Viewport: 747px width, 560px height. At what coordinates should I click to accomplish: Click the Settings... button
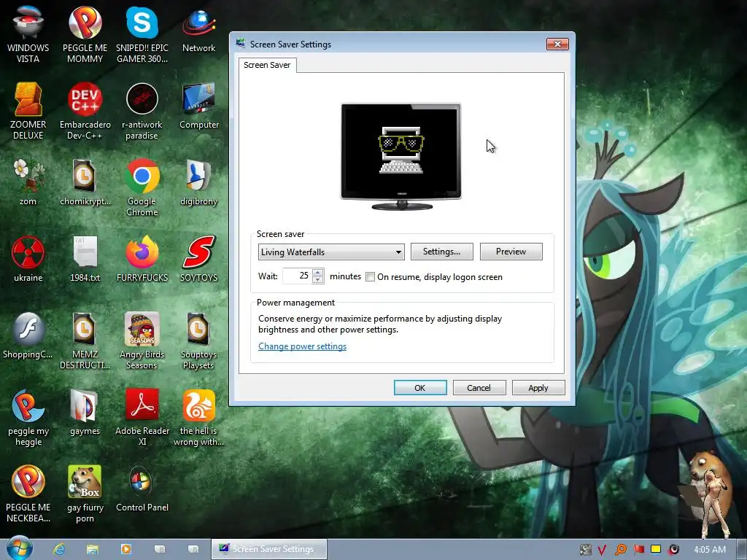point(441,252)
